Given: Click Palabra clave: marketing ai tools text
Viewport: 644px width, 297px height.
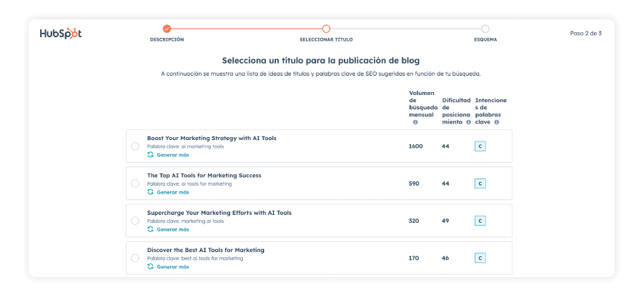Looking at the screenshot, I should pos(186,221).
